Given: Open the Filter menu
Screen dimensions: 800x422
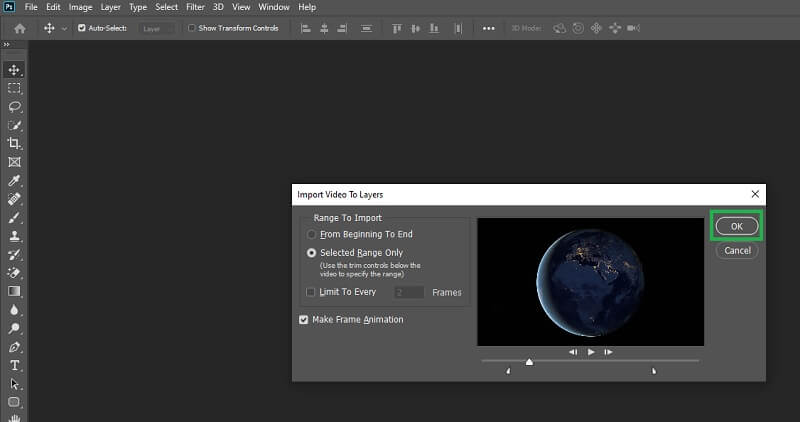Looking at the screenshot, I should [x=195, y=7].
